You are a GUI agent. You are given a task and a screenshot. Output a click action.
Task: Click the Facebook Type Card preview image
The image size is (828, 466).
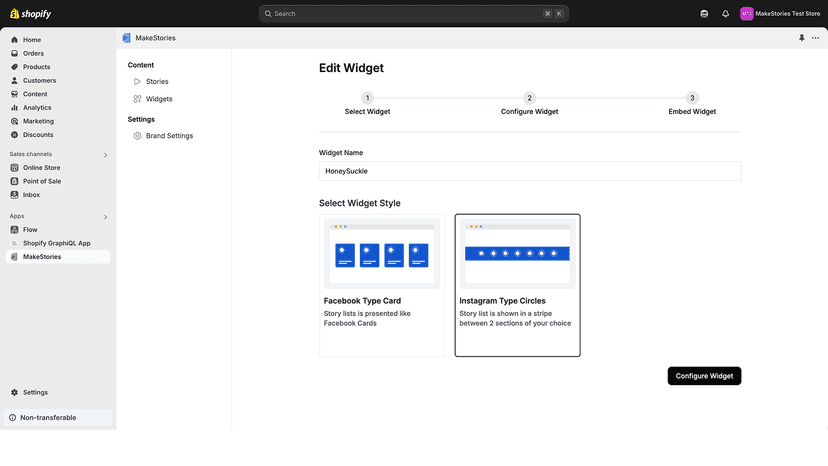tap(382, 254)
